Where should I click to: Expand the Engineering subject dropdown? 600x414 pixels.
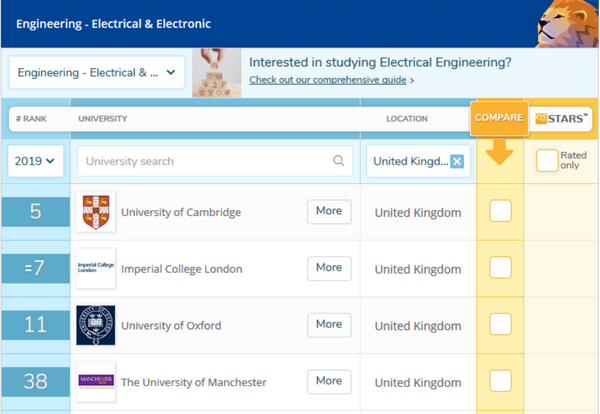(97, 72)
